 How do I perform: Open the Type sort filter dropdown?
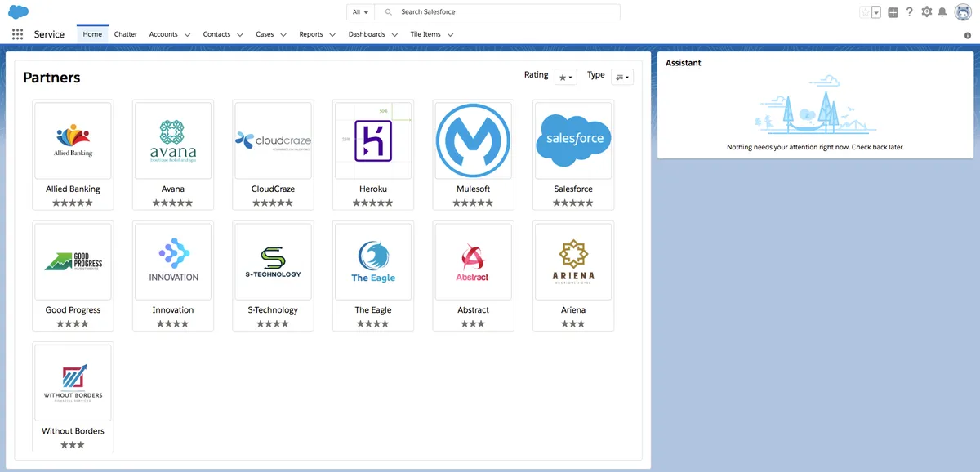pyautogui.click(x=622, y=77)
